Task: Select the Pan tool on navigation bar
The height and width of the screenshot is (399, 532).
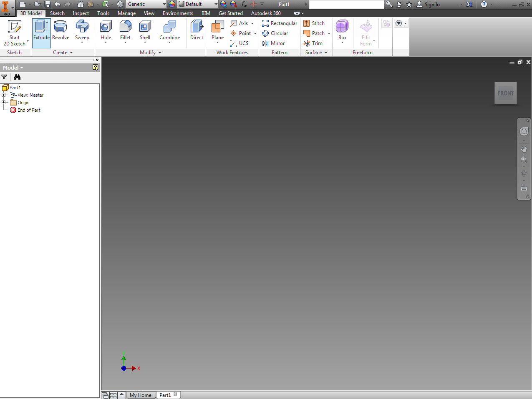Action: tap(524, 149)
